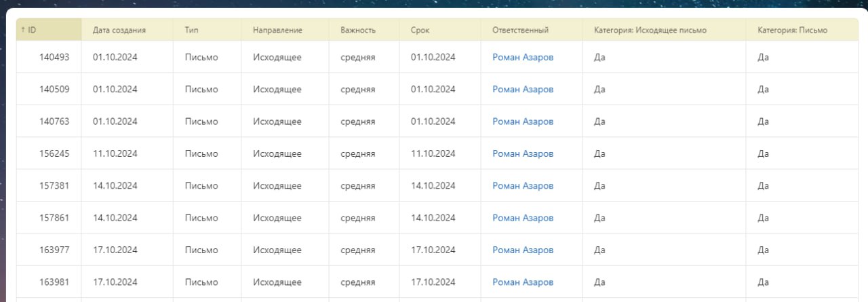868x302 pixels.
Task: Sort table by Дата создания column
Action: [119, 31]
